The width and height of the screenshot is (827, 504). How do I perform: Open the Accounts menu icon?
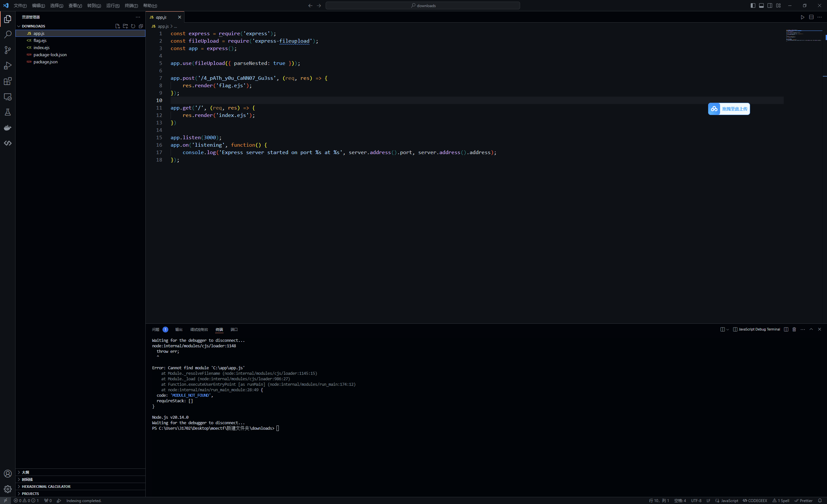click(x=8, y=473)
